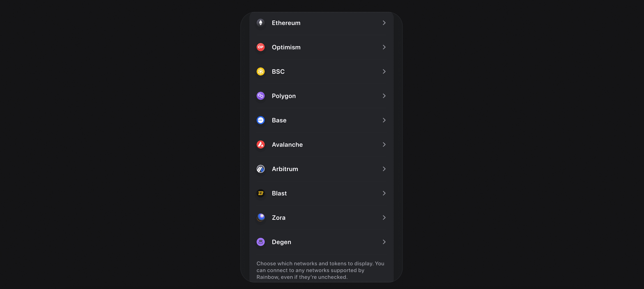Viewport: 644px width, 289px height.
Task: Click the Arbitrum logo icon
Action: (x=260, y=169)
